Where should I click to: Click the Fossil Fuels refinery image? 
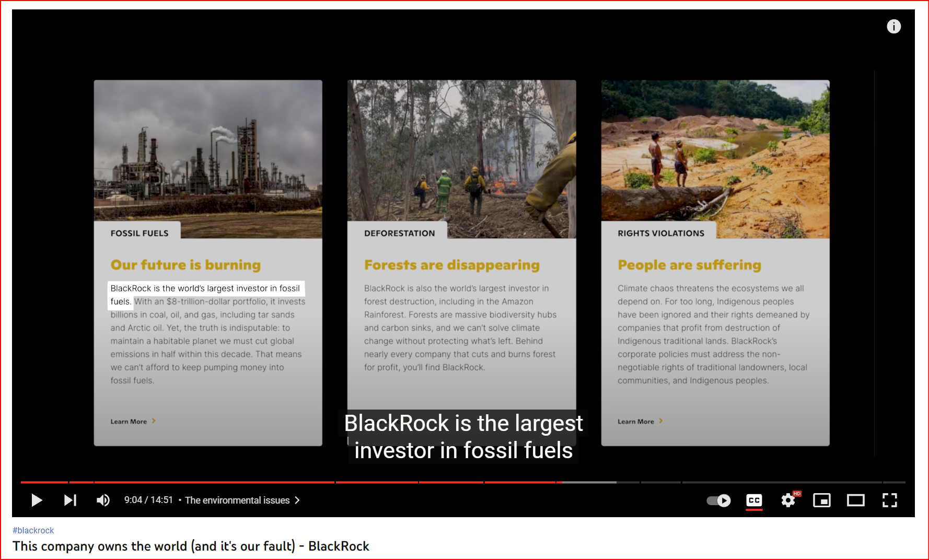pyautogui.click(x=208, y=151)
